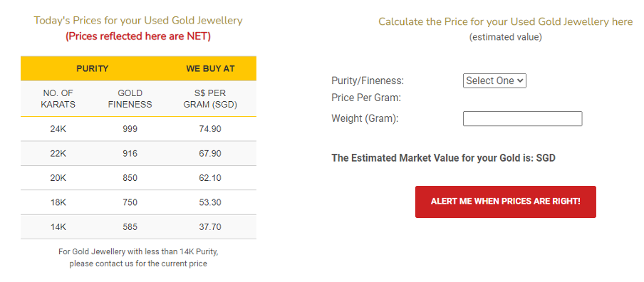The height and width of the screenshot is (282, 644).
Task: Open the Purity/Fineness Select One dropdown
Action: click(494, 81)
